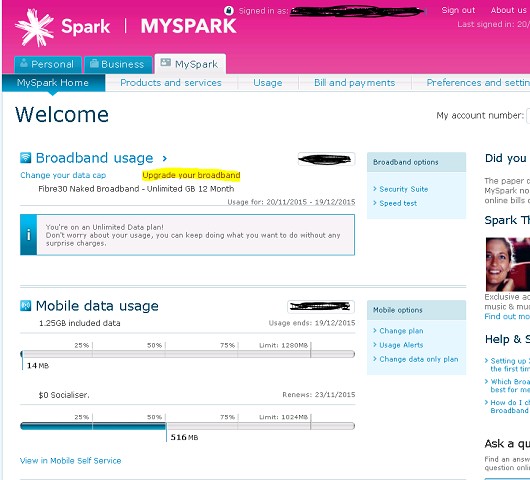This screenshot has height=480, width=530.
Task: Click the card icon on MySpark tab
Action: [x=165, y=62]
